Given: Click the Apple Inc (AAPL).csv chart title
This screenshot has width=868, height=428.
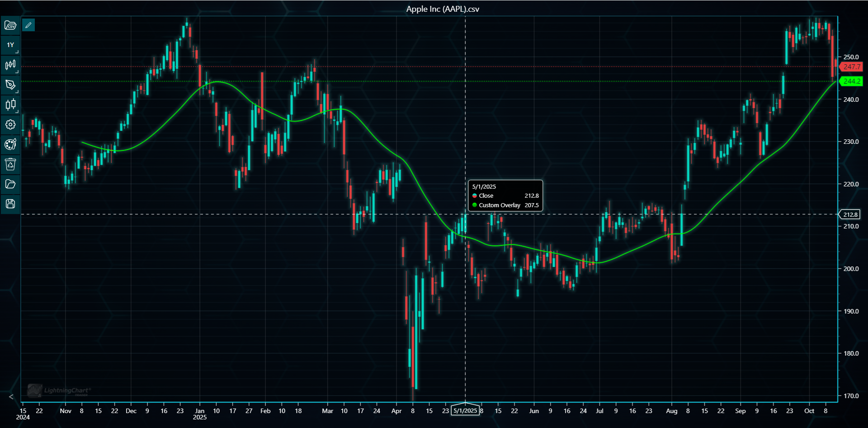Looking at the screenshot, I should pos(443,9).
